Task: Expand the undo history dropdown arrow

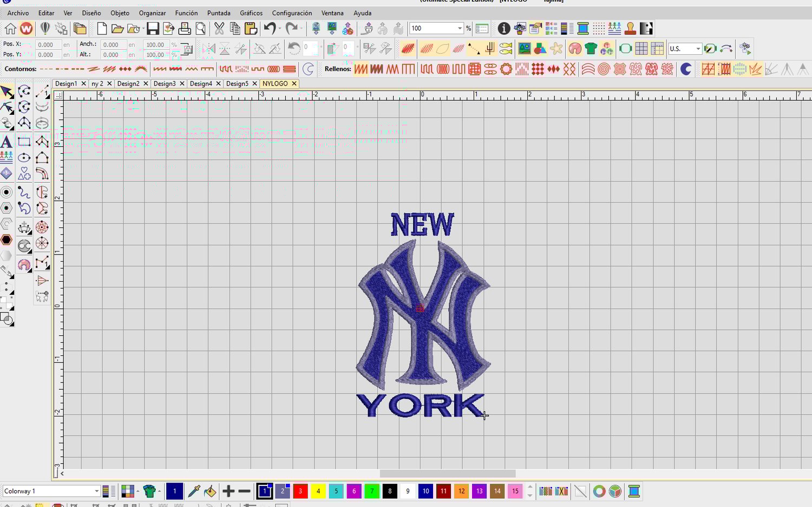Action: (x=279, y=29)
